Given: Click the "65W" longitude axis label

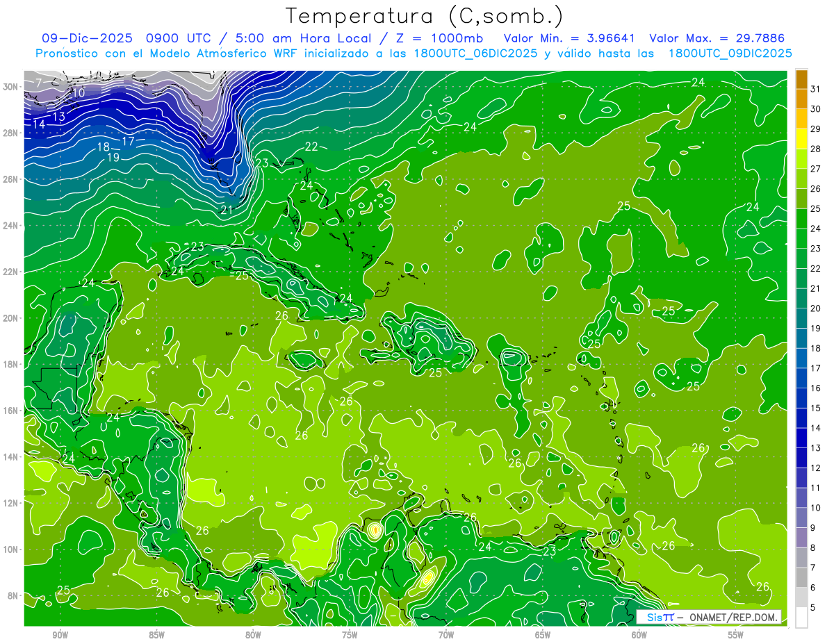Looking at the screenshot, I should 543,634.
